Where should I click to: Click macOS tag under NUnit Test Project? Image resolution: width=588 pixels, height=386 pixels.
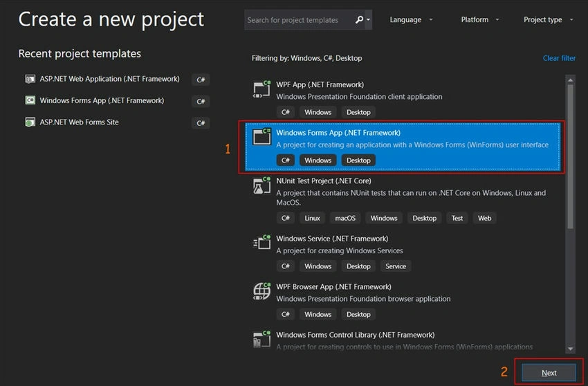pyautogui.click(x=345, y=218)
